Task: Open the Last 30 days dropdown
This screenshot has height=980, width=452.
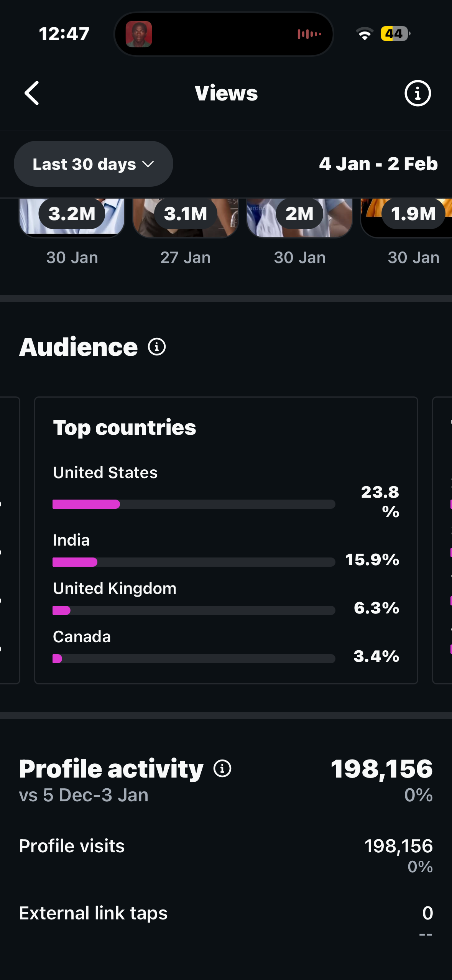Action: (x=94, y=164)
